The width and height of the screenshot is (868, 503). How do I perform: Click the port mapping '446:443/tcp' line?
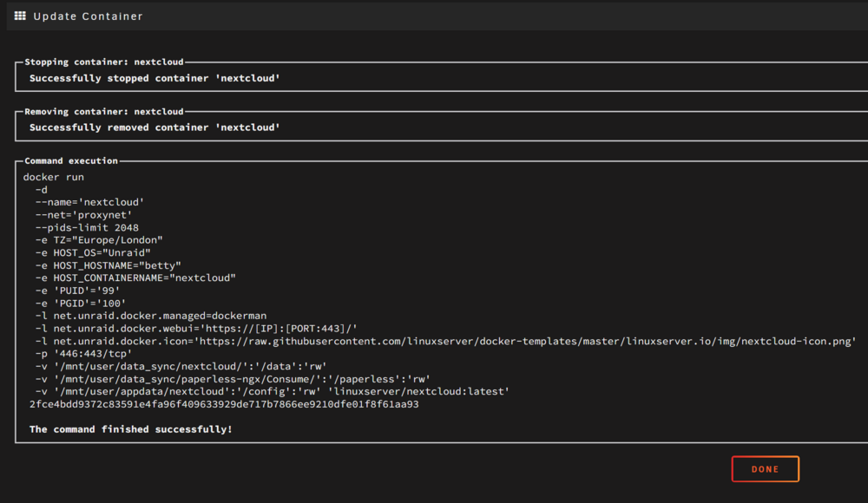pos(83,354)
